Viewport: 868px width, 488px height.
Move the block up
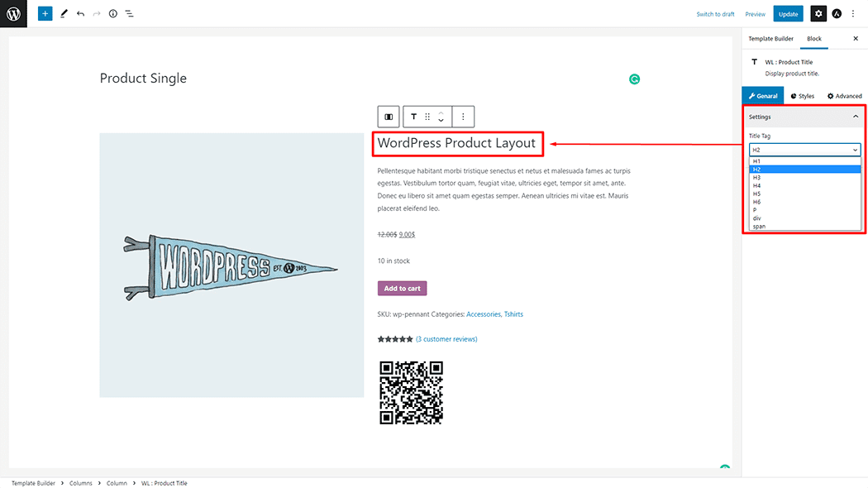click(441, 113)
